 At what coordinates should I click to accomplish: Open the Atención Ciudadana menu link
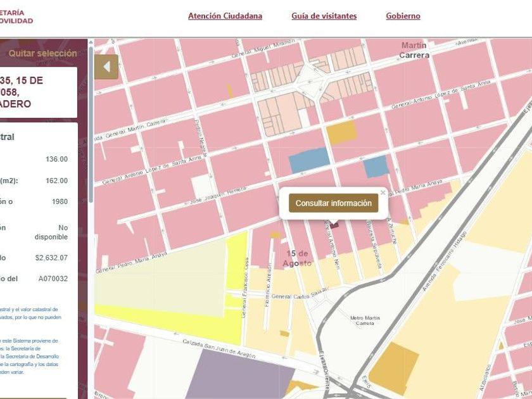(225, 16)
